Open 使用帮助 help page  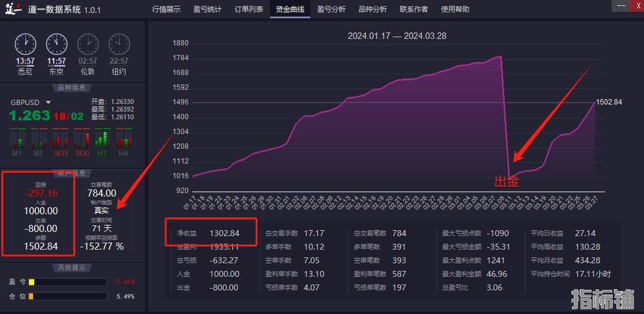tap(455, 9)
